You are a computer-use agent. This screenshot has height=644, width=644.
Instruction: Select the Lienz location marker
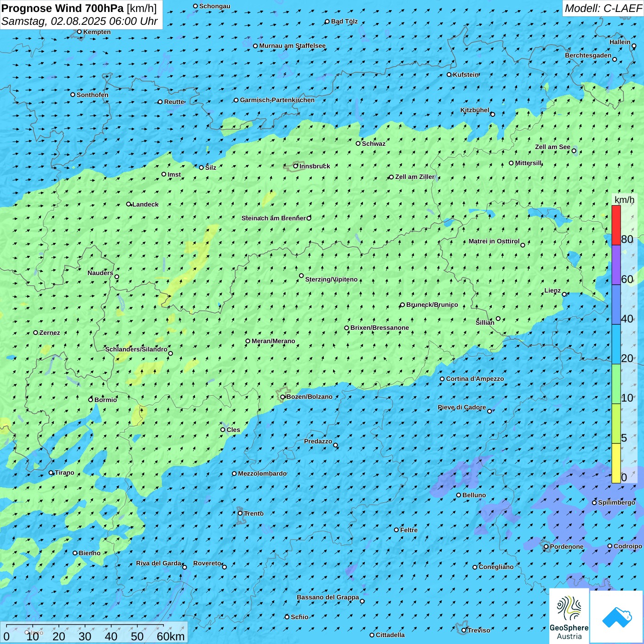(564, 294)
